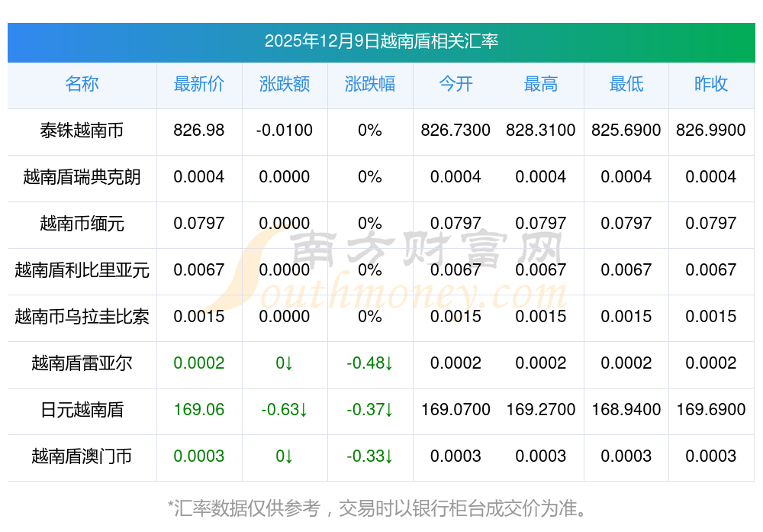Click the 日元越南盾 row name

[x=82, y=410]
